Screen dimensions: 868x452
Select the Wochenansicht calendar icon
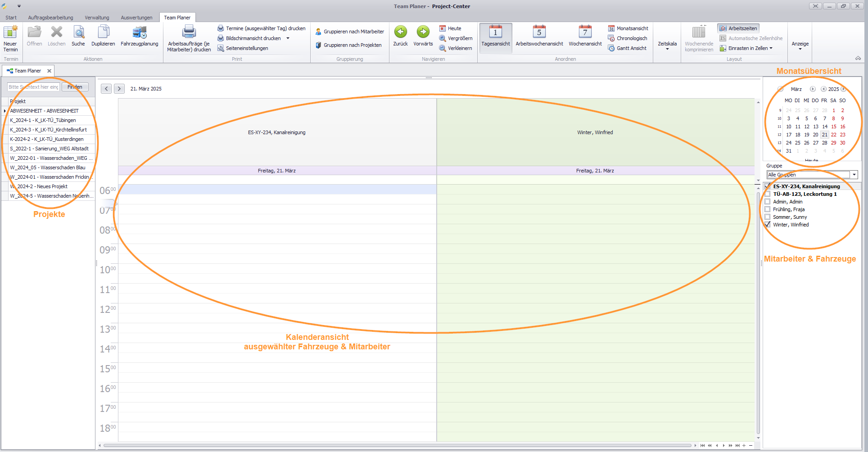(x=585, y=32)
